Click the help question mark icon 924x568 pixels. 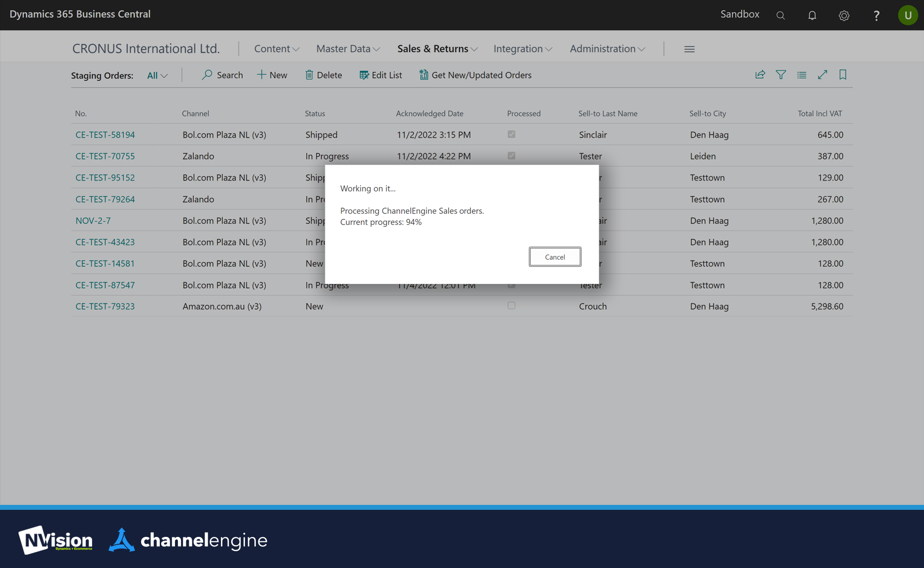pos(876,15)
